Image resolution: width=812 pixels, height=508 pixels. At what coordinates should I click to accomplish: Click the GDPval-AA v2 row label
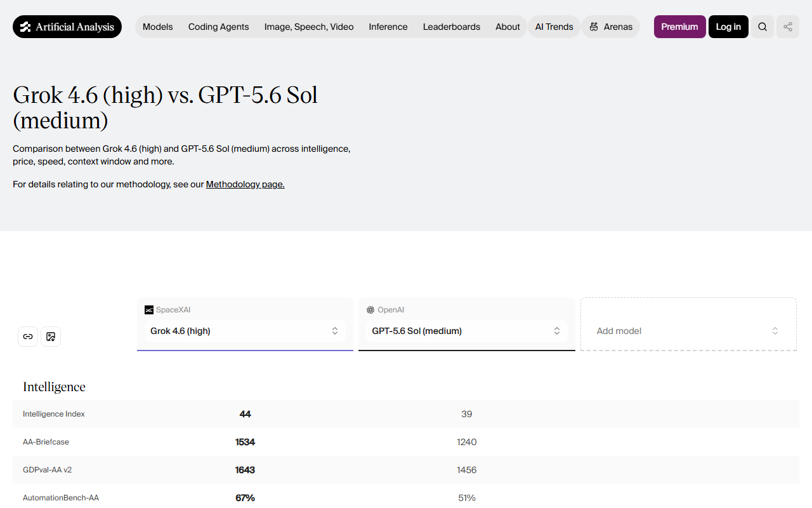pyautogui.click(x=48, y=470)
